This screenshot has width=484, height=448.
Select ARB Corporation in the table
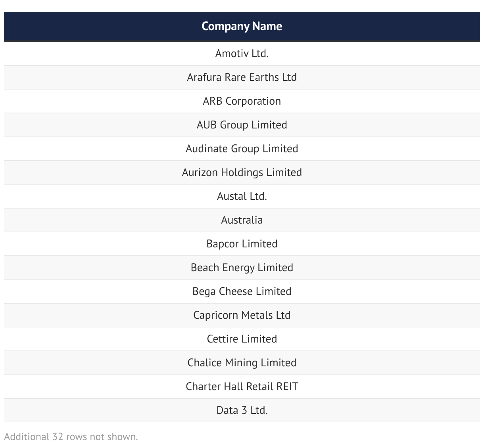(x=242, y=101)
